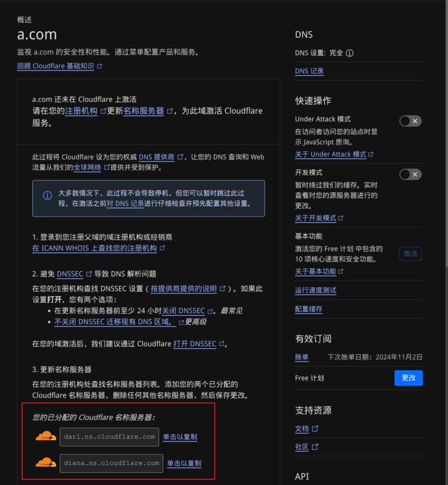Click the darl.ns.cloudflare.com nameserver field
This screenshot has width=448, height=485.
tap(109, 437)
